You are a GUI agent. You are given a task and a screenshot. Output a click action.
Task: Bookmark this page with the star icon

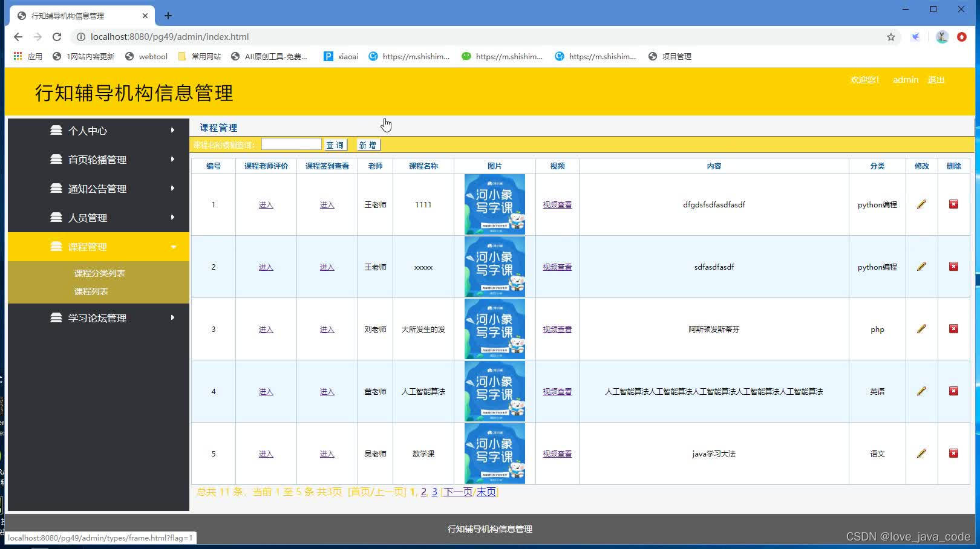(x=890, y=37)
